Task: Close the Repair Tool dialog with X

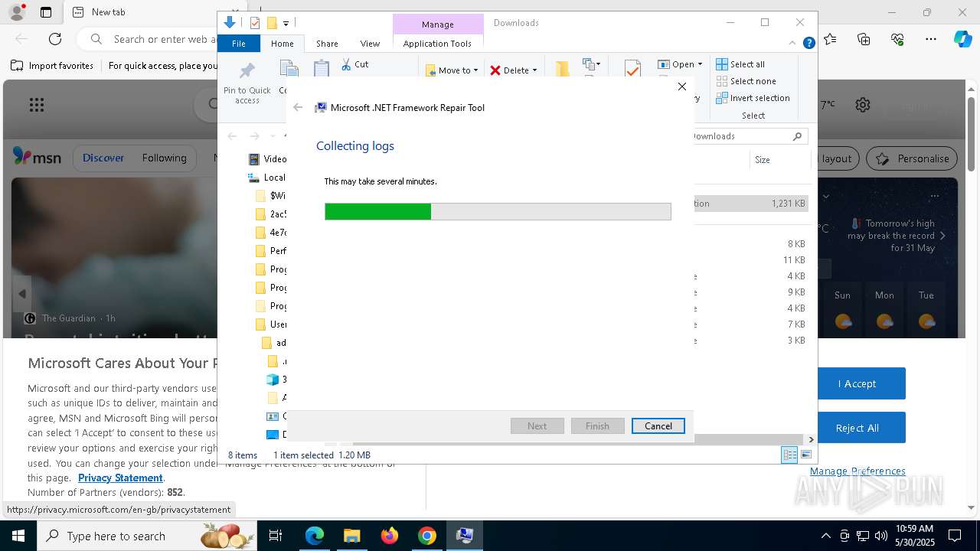Action: (x=682, y=86)
